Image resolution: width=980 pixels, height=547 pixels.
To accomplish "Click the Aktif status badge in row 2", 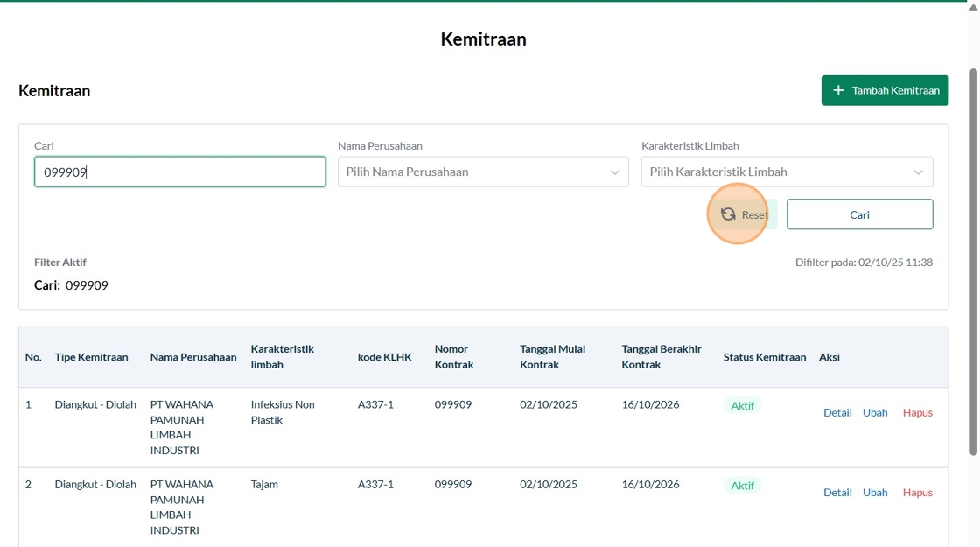I will coord(742,486).
